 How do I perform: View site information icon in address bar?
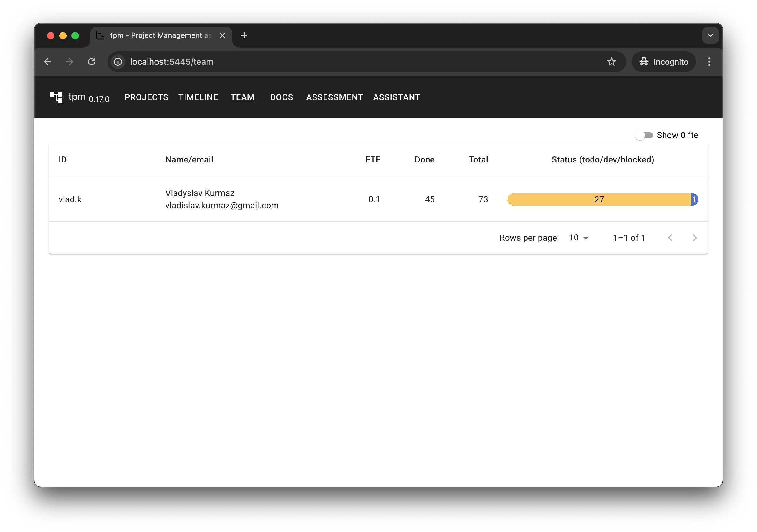click(x=118, y=62)
